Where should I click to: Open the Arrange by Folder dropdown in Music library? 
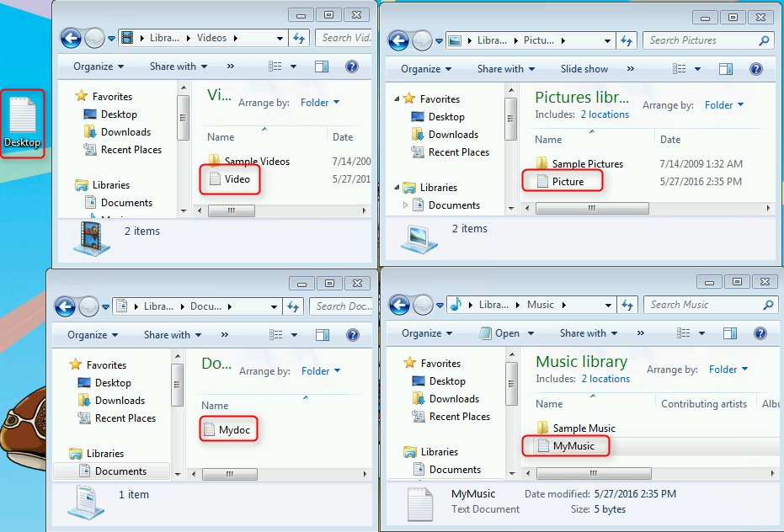coord(725,369)
